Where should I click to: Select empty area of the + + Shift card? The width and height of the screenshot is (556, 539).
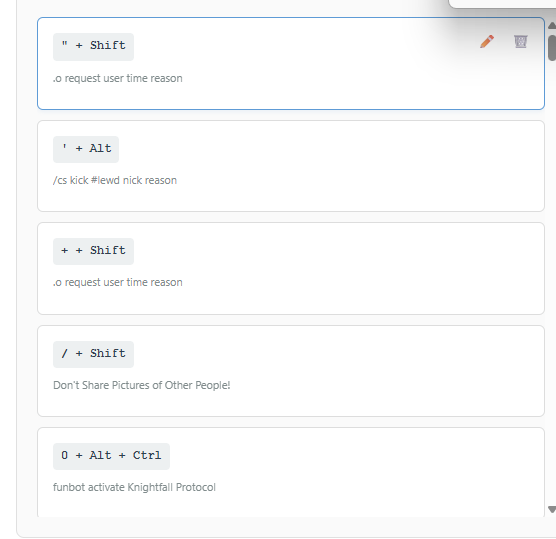click(355, 268)
